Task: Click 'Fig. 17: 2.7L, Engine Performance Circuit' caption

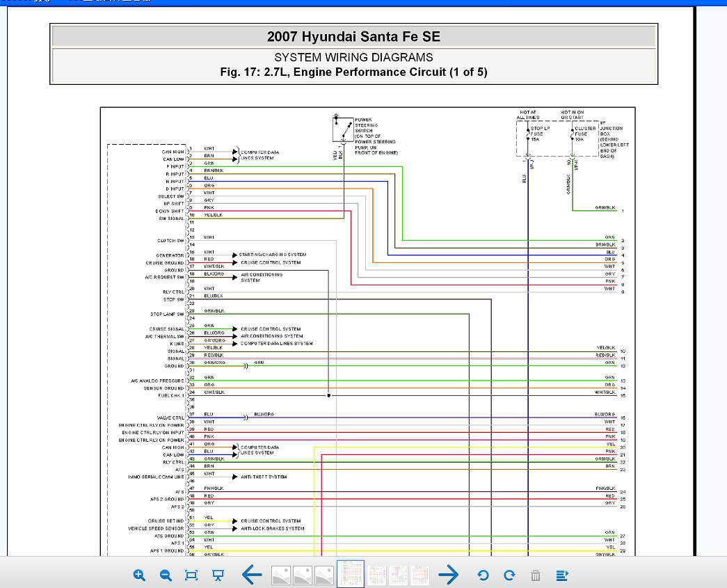Action: (x=354, y=72)
